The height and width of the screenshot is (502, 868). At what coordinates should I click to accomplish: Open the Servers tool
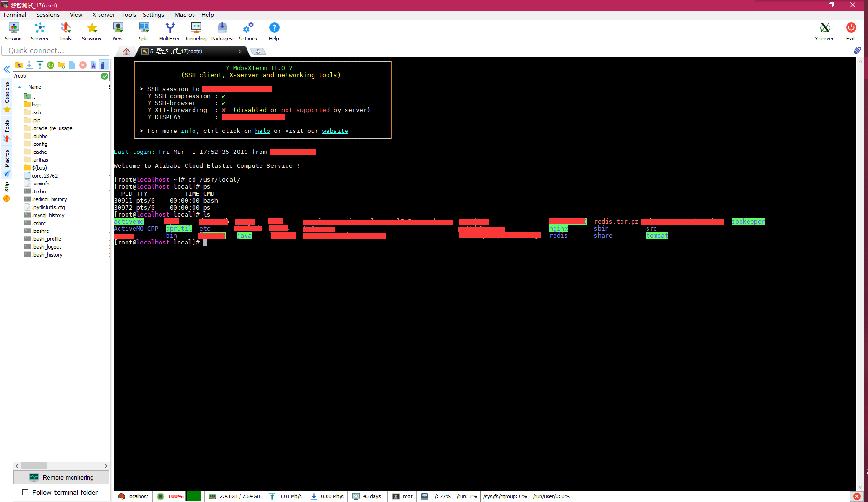pos(40,32)
